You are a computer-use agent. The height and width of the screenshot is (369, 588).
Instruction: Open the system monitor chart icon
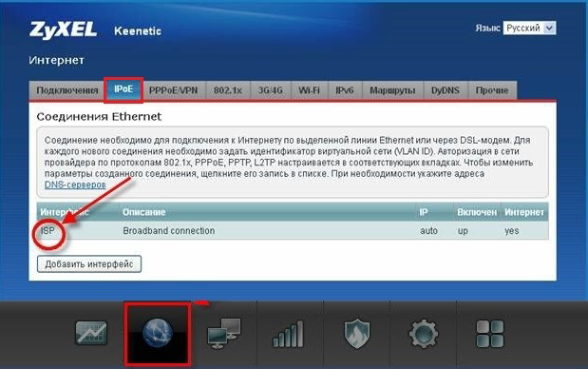pyautogui.click(x=91, y=333)
